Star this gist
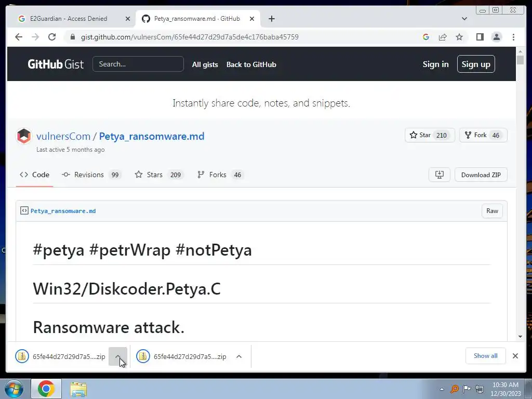Screen dimensions: 532x399 (420, 135)
